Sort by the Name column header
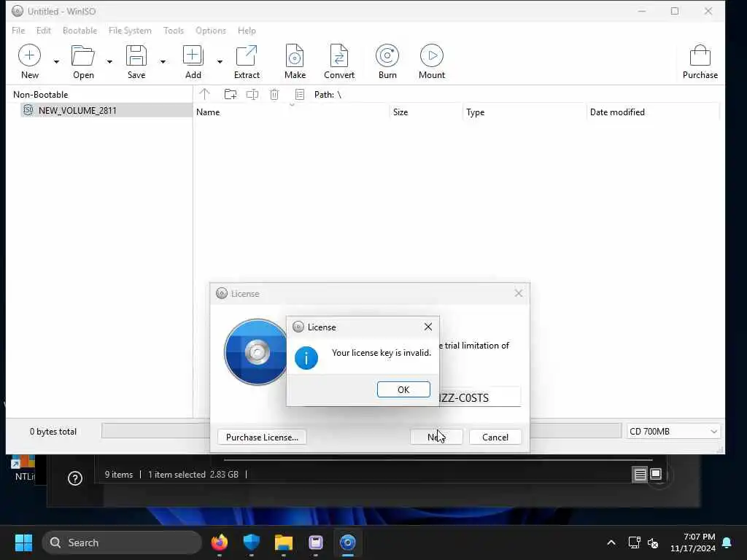 tap(291, 112)
